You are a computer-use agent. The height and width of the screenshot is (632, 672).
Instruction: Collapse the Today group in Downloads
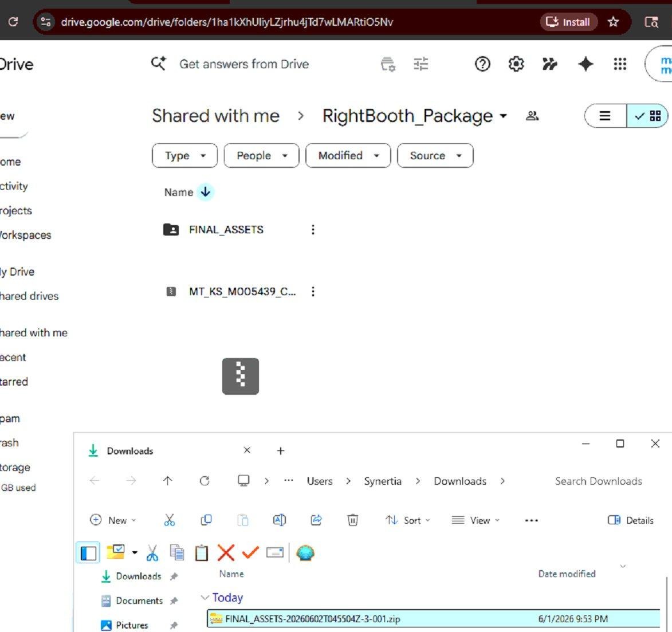[x=205, y=597]
